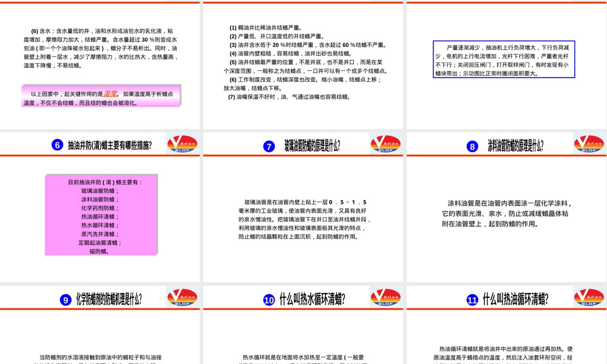The image size is (607, 364).
Task: Click the SLOF logo on slide 6
Action: point(182,144)
